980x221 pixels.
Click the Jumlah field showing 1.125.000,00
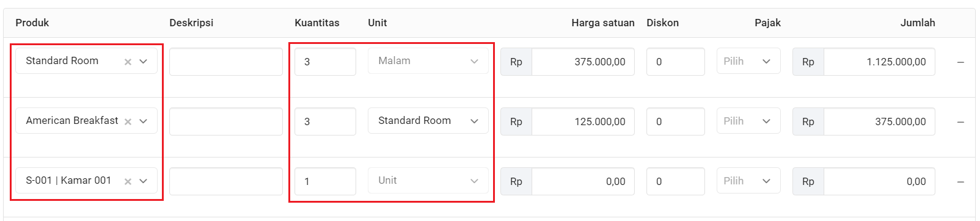coord(879,62)
